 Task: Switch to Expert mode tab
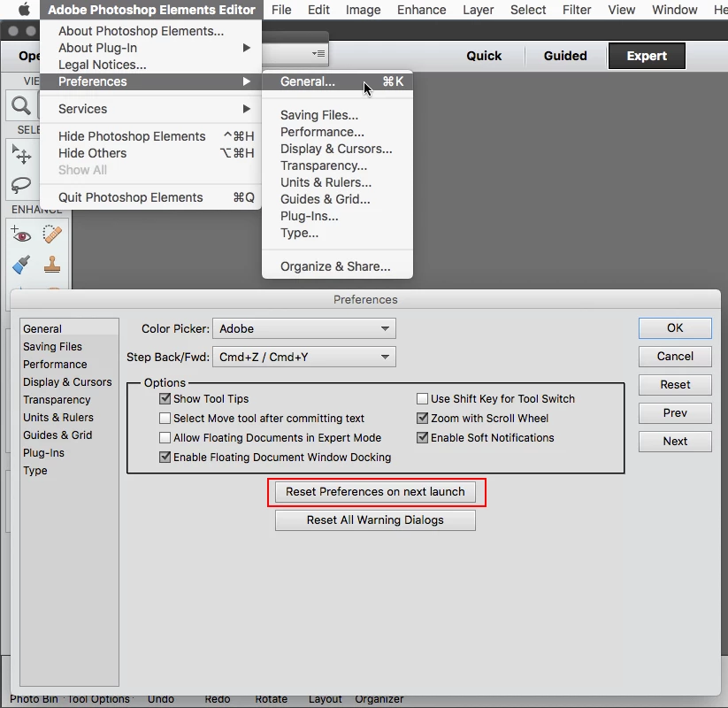pos(647,56)
